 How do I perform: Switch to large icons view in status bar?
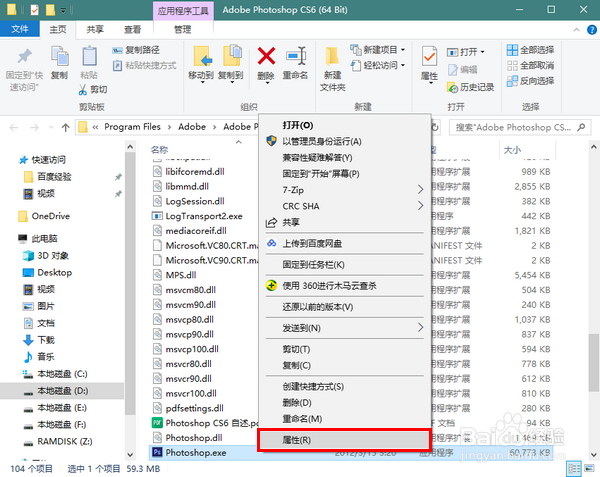pos(590,469)
